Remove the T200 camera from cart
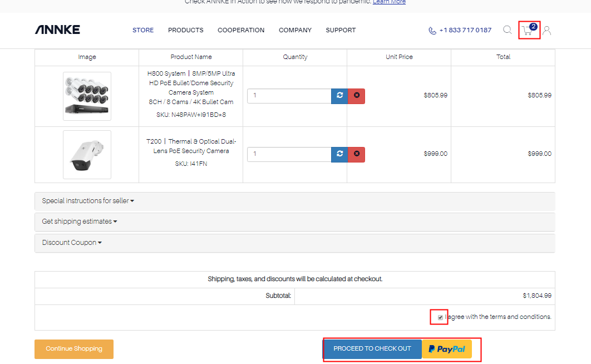 pos(357,154)
